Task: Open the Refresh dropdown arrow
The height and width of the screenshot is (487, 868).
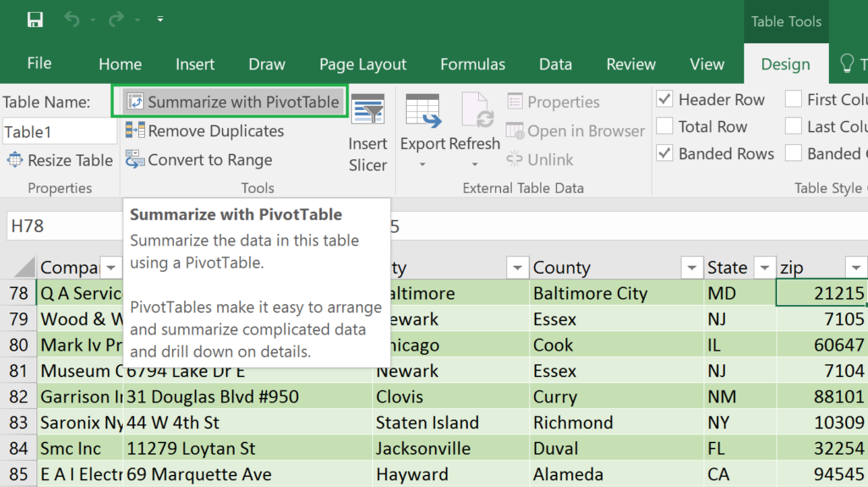Action: [x=475, y=164]
